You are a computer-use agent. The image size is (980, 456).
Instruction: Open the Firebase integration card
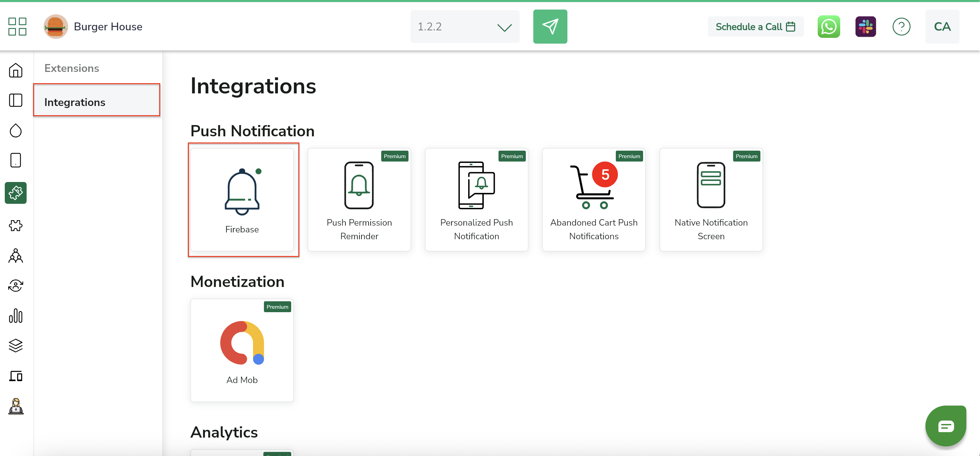click(x=242, y=200)
